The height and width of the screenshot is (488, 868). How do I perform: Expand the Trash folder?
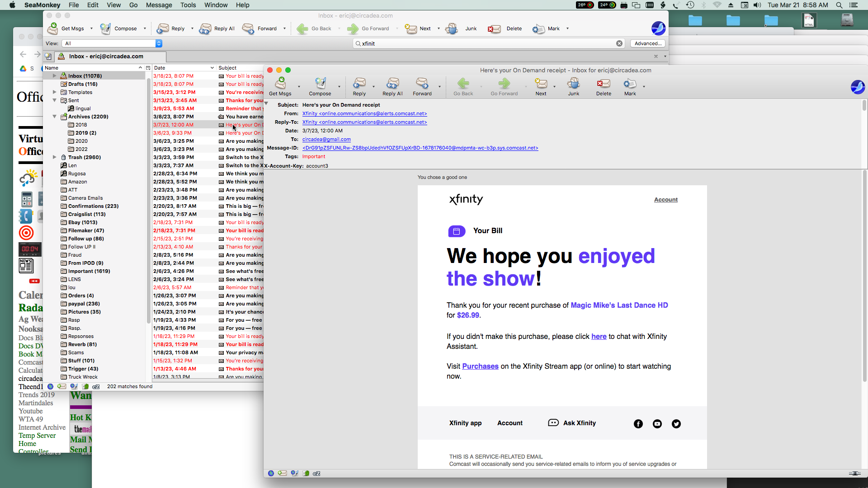[x=55, y=157]
